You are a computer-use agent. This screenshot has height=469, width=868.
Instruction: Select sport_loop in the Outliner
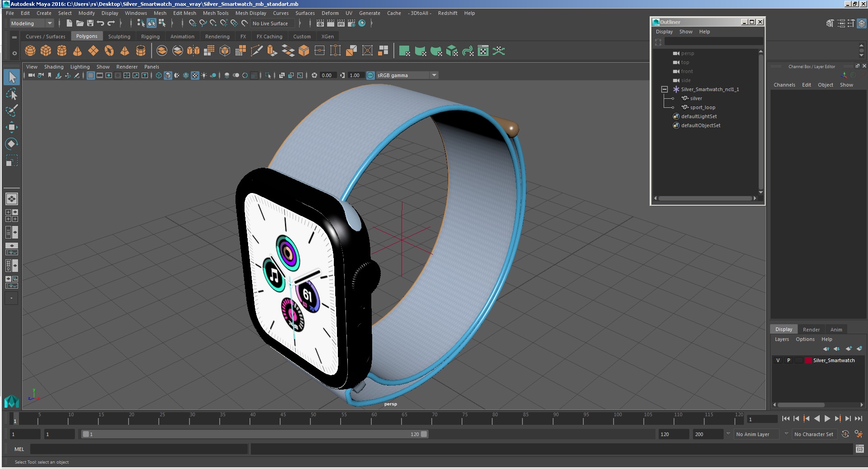tap(702, 107)
